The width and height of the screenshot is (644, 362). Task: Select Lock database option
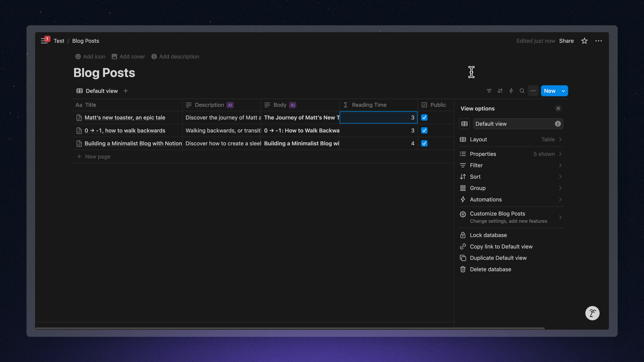point(511,235)
